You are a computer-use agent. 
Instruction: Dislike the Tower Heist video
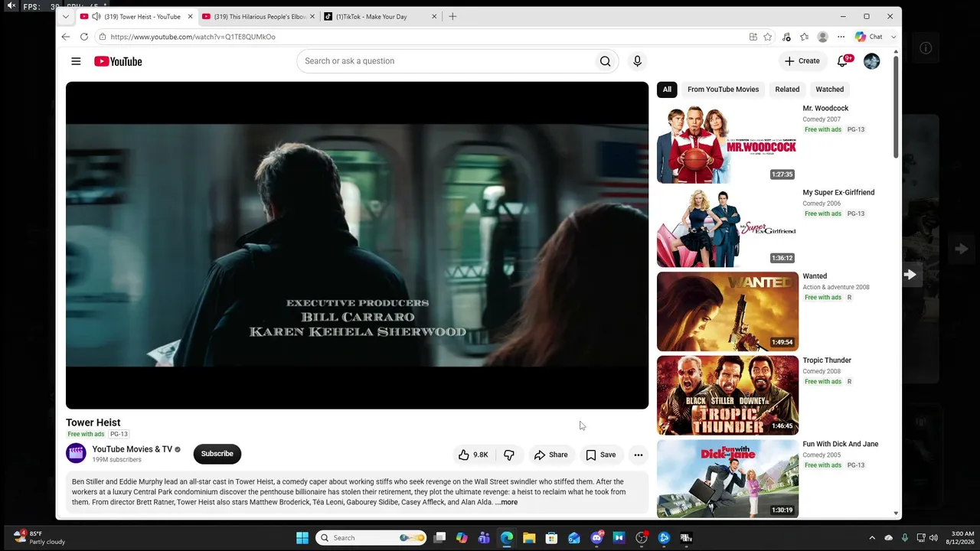click(x=509, y=455)
